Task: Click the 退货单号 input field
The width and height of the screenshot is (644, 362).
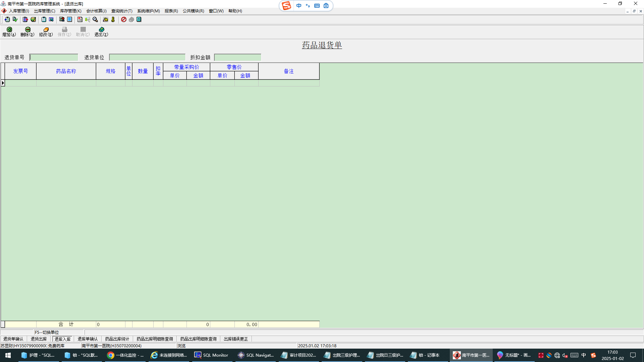Action: click(x=54, y=57)
